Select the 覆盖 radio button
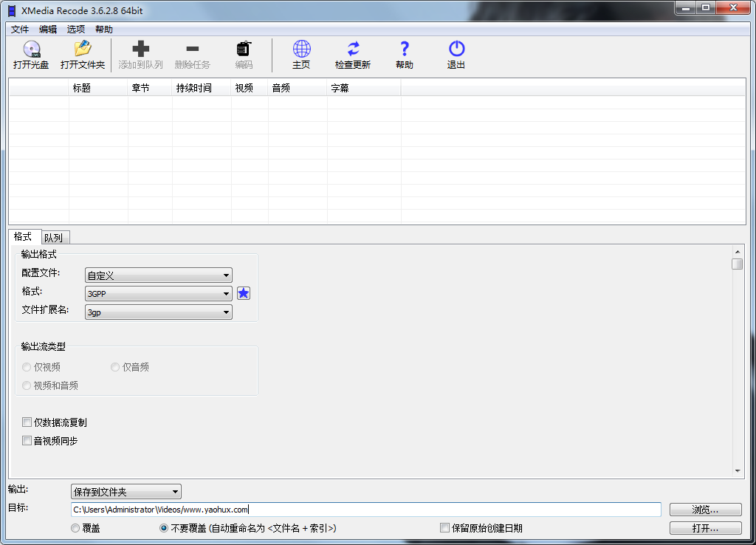Viewport: 756px width, 545px height. click(x=75, y=527)
